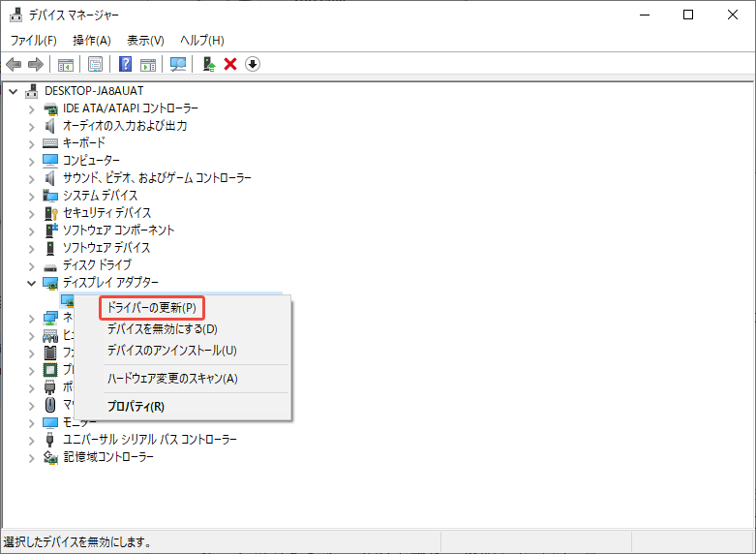Image resolution: width=756 pixels, height=554 pixels.
Task: Click the ユニバーサル シリアル バス コントローラー USB icon
Action: [x=49, y=439]
